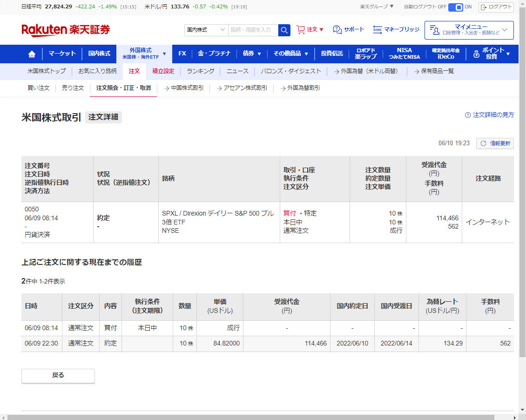Click the home icon in navigation bar

(x=32, y=54)
